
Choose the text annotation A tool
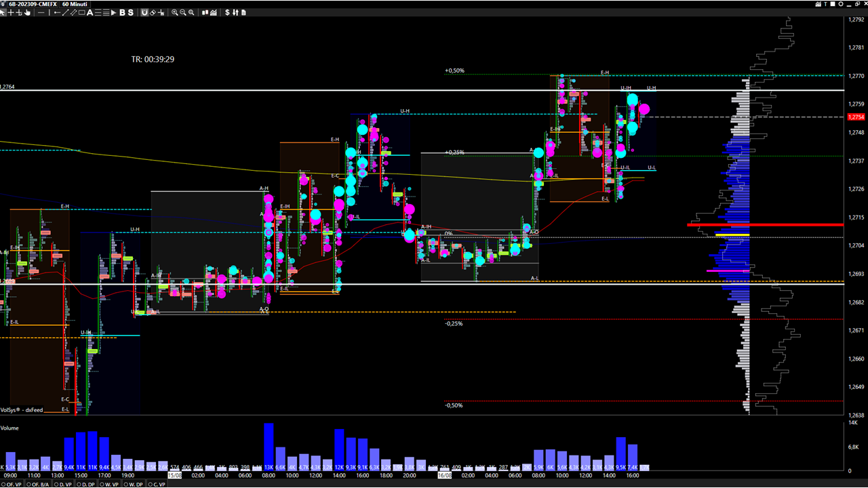pos(90,12)
